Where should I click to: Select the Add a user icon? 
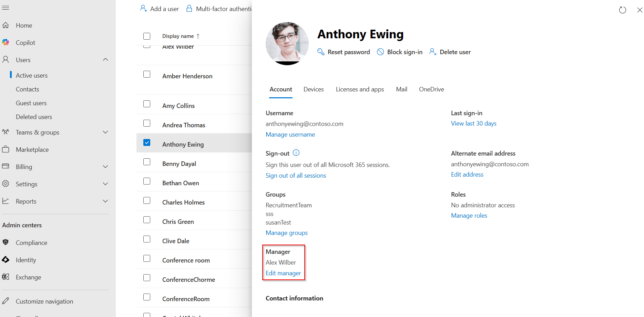143,8
